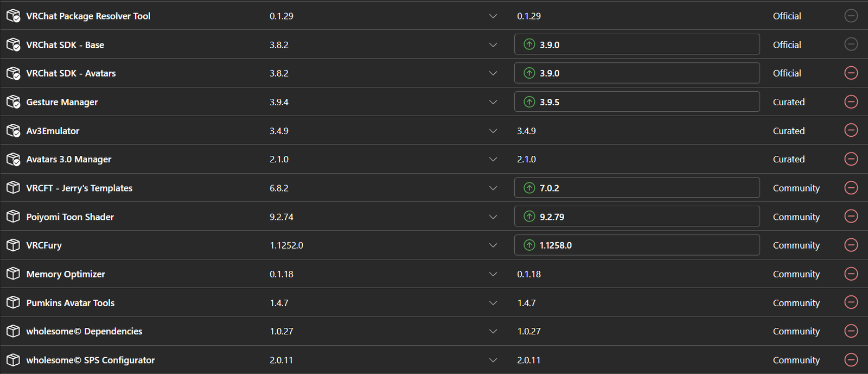This screenshot has width=868, height=374.
Task: Remove the Pumkins Avatar Tools package
Action: (851, 302)
